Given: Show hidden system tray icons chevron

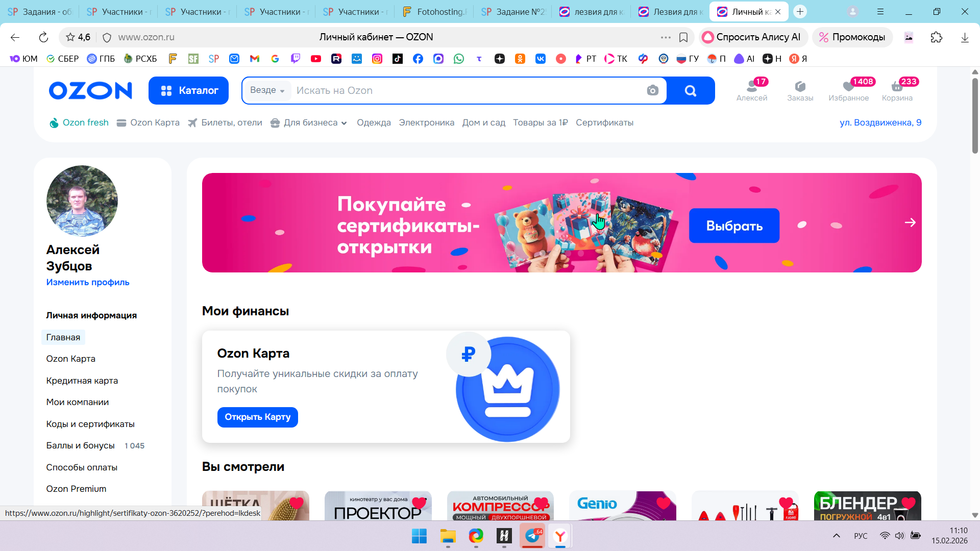Looking at the screenshot, I should (837, 536).
